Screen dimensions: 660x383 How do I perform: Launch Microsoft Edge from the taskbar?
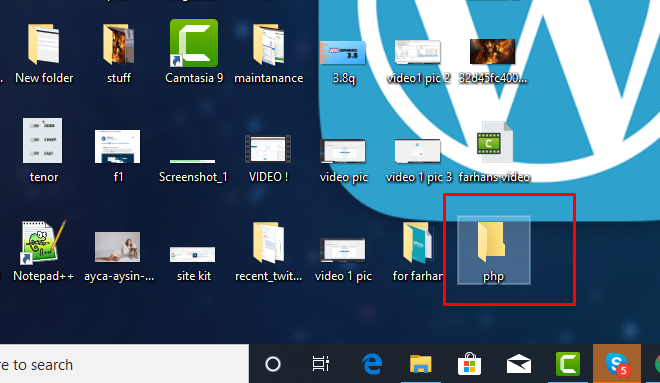click(373, 364)
